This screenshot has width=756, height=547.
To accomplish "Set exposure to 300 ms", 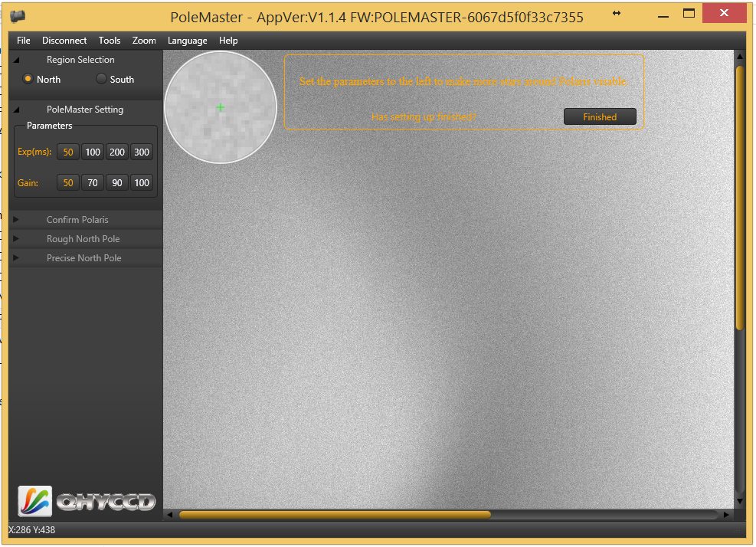I will 142,152.
